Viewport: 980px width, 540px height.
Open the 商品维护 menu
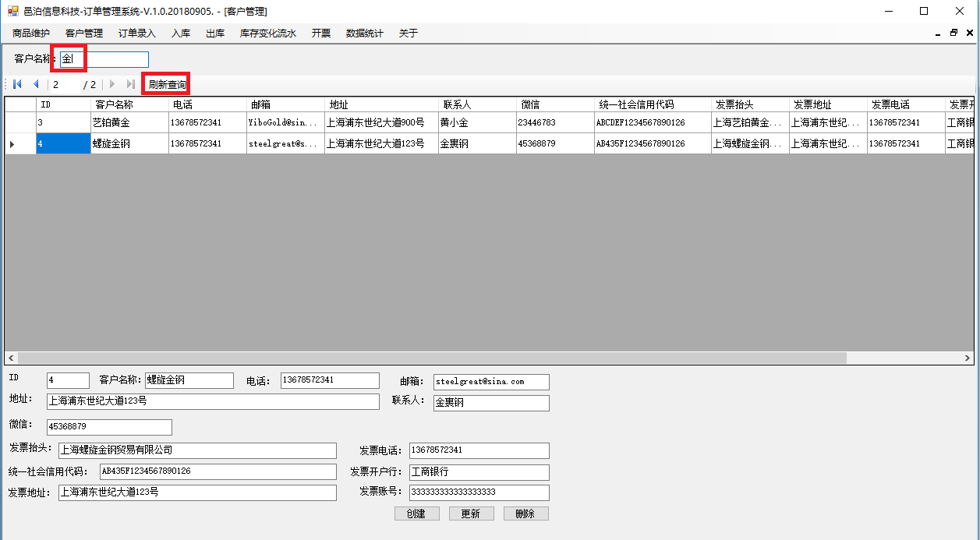click(x=31, y=34)
